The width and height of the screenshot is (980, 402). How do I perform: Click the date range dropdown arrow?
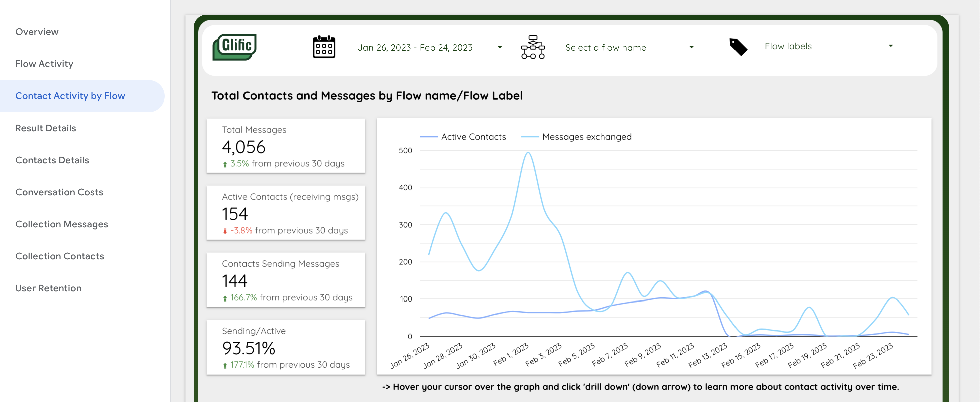[500, 48]
